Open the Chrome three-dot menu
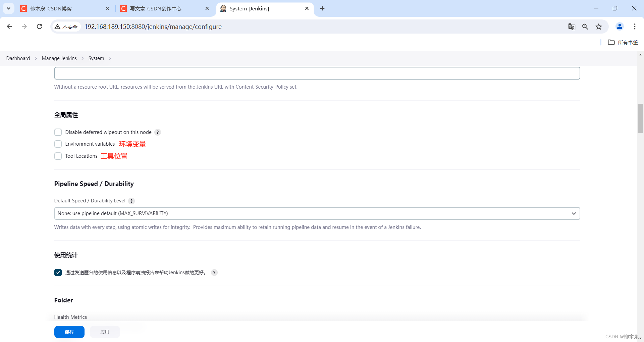 (635, 27)
